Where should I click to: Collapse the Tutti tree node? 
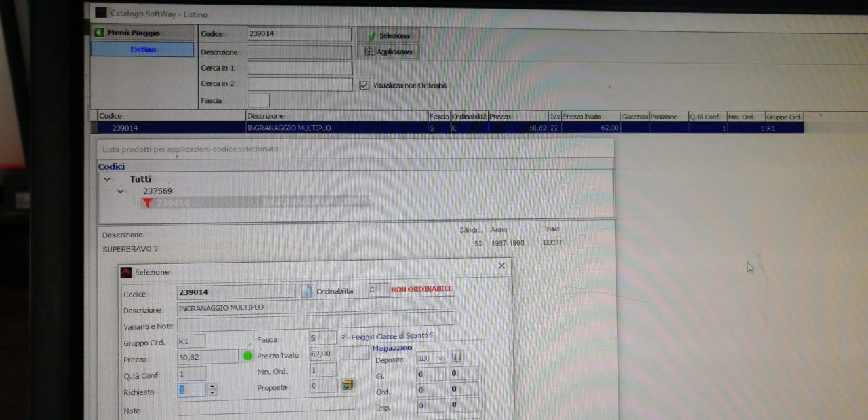click(x=107, y=180)
